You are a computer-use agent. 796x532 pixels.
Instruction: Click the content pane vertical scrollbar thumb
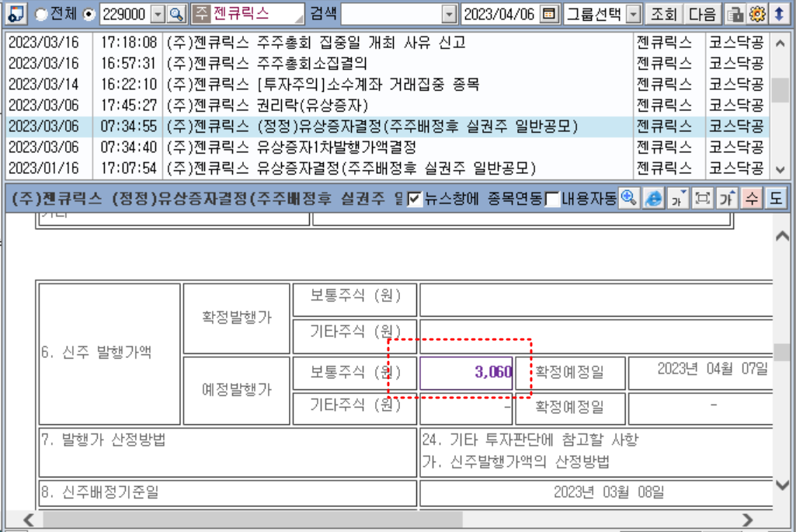tap(782, 351)
